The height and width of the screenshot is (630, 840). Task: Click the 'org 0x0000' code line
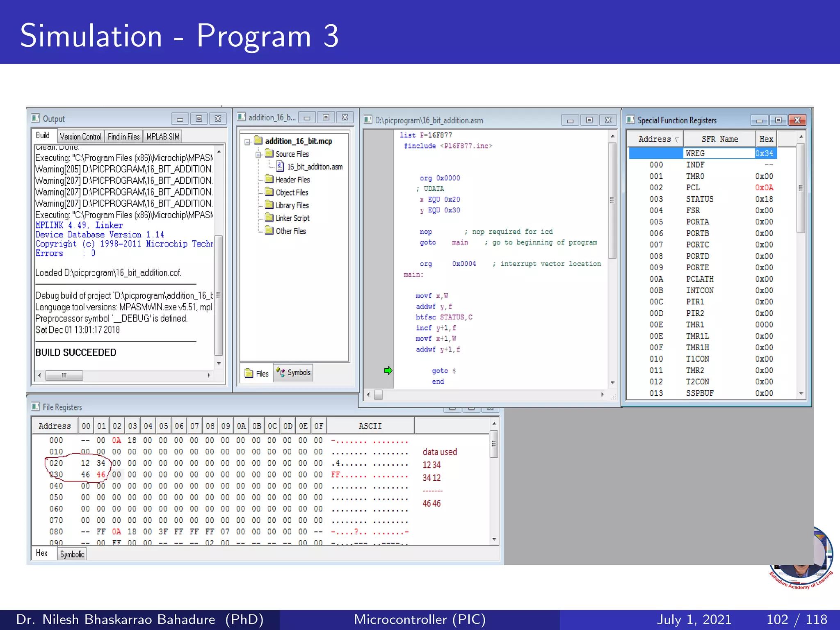click(x=440, y=178)
